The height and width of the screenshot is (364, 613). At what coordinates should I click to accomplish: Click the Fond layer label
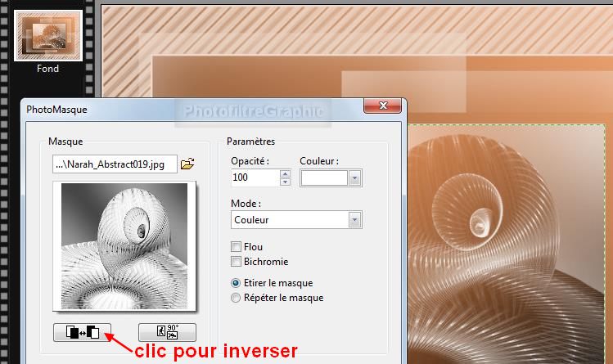point(47,69)
